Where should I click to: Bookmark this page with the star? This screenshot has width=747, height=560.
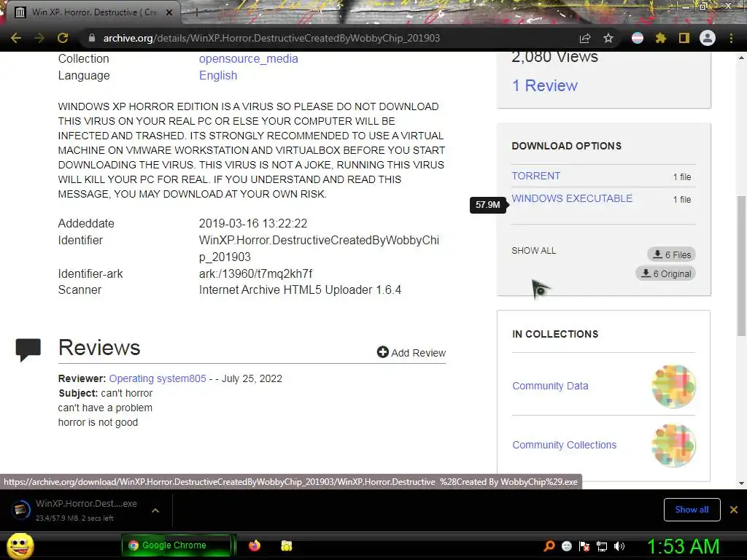(608, 38)
